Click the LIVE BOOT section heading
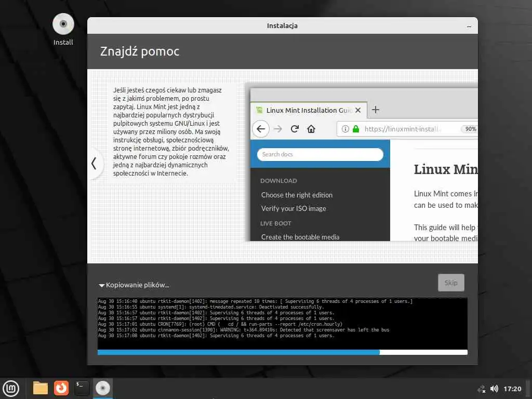Image resolution: width=532 pixels, height=399 pixels. [x=275, y=223]
